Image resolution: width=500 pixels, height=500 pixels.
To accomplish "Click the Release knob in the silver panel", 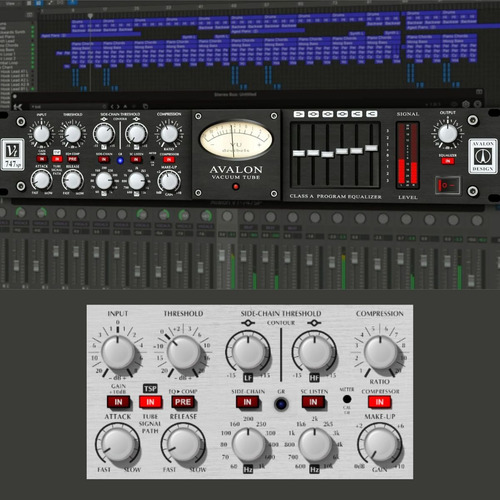I will pos(183,445).
